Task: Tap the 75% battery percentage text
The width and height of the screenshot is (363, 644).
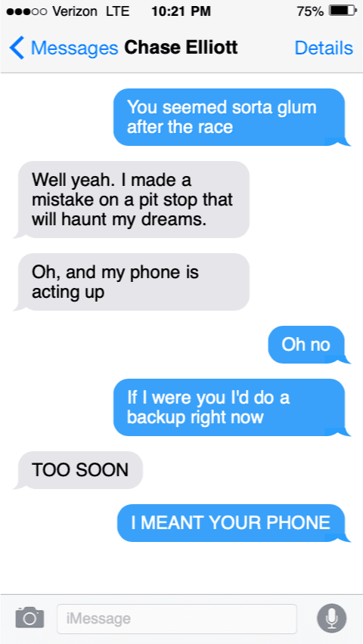Action: coord(310,11)
